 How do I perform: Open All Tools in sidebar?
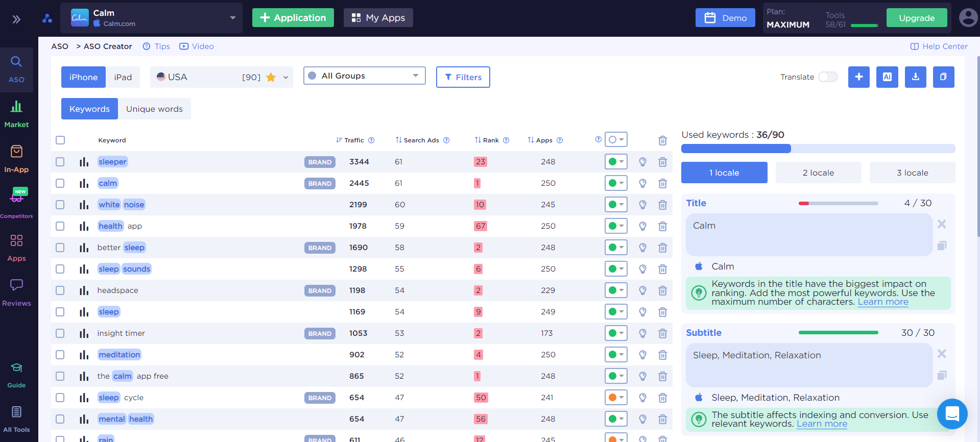(x=16, y=420)
